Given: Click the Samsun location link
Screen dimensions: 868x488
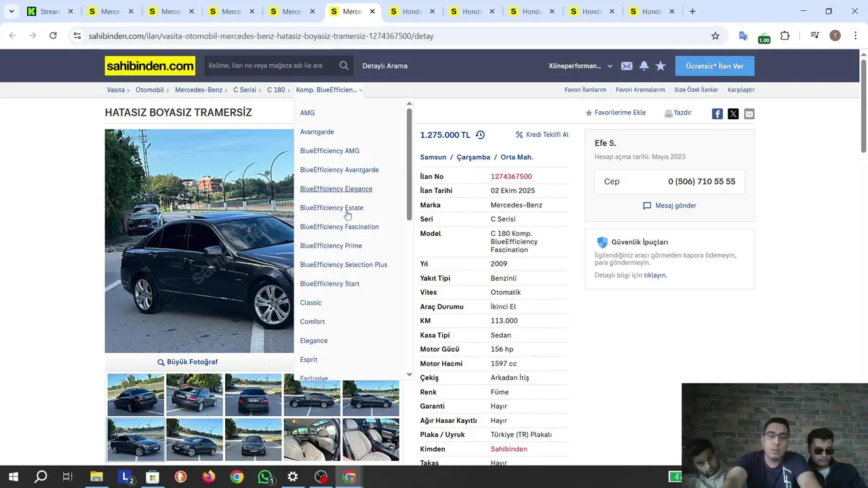Looking at the screenshot, I should click(433, 157).
